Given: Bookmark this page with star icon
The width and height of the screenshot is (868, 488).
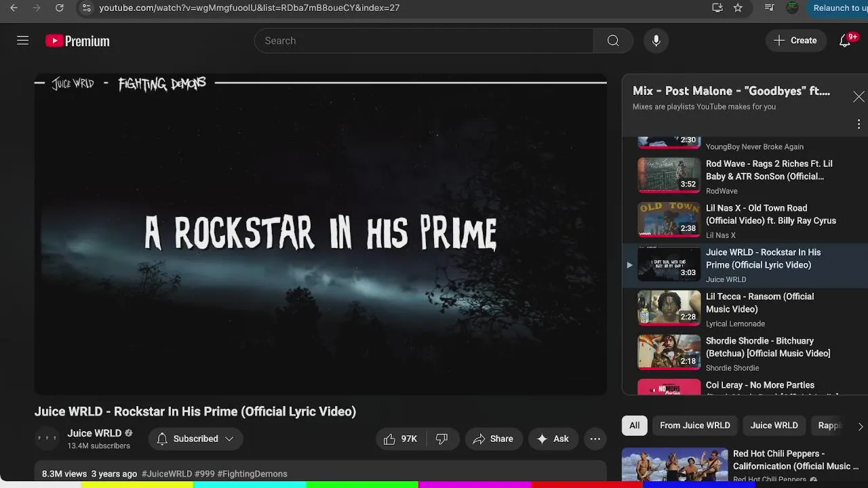Looking at the screenshot, I should 738,8.
